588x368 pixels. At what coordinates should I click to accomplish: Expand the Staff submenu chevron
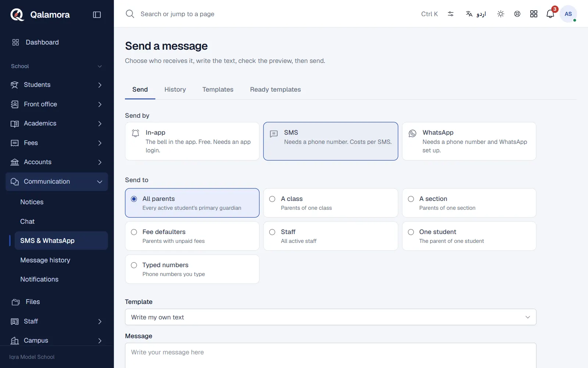tap(100, 322)
